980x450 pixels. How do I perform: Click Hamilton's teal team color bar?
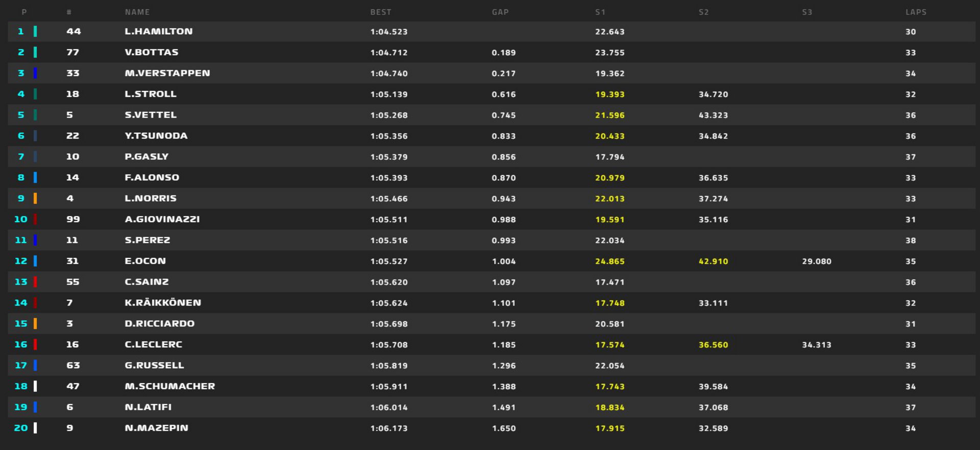(35, 32)
